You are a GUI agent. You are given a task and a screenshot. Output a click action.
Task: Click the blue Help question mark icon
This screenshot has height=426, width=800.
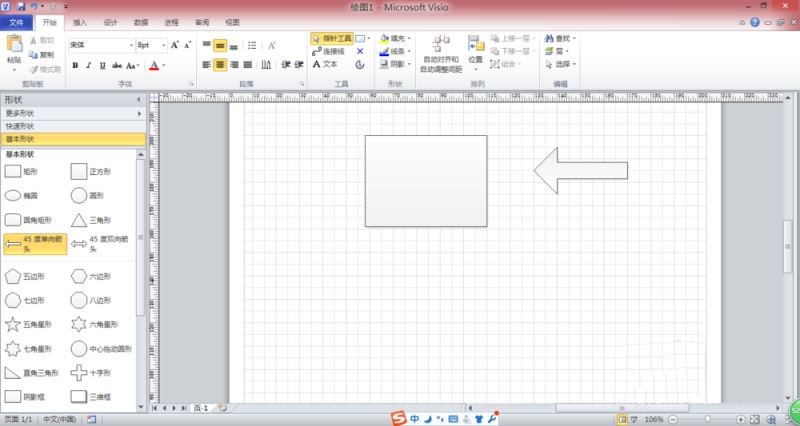click(755, 22)
